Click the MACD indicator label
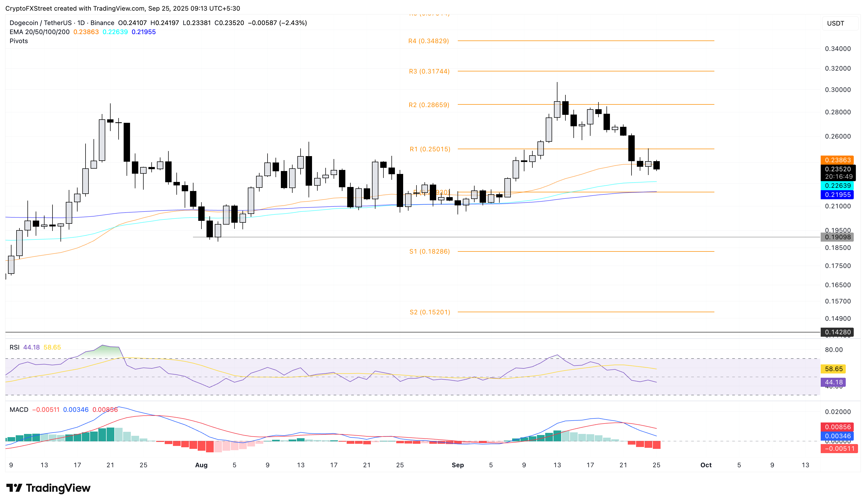The image size is (866, 504). click(x=19, y=409)
